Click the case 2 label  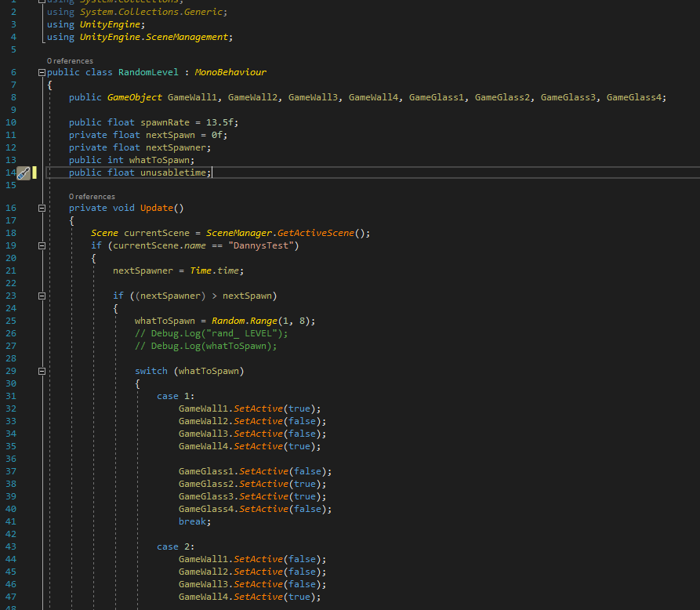click(176, 546)
